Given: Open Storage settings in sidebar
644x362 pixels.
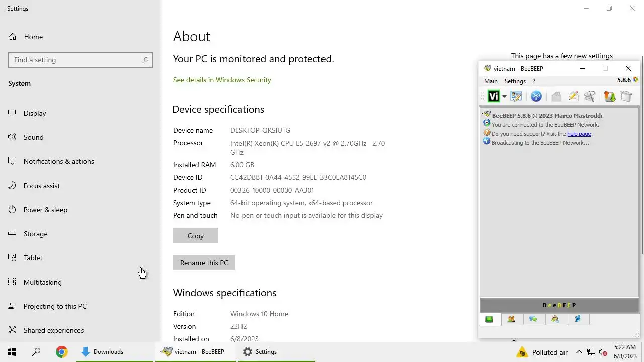Looking at the screenshot, I should click(80, 234).
